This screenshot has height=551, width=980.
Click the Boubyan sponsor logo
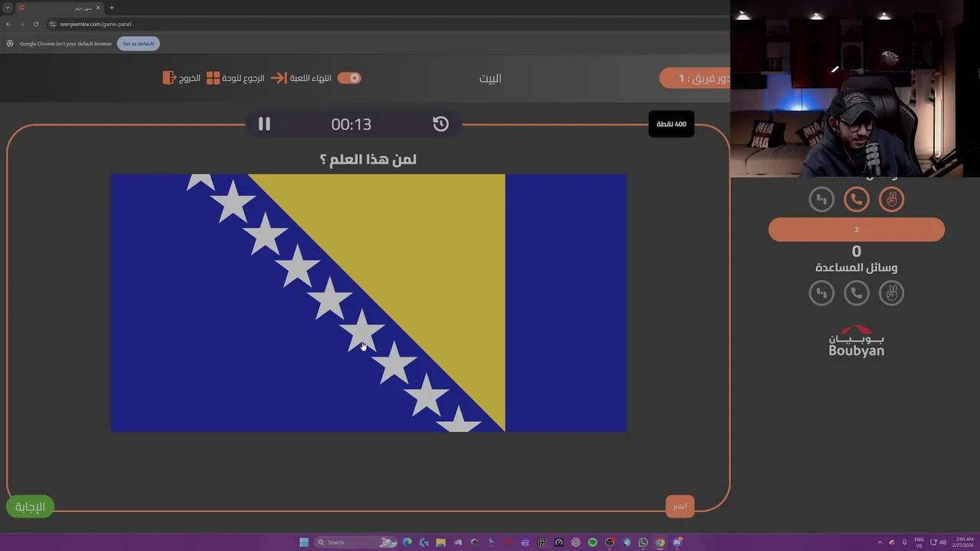(x=857, y=341)
